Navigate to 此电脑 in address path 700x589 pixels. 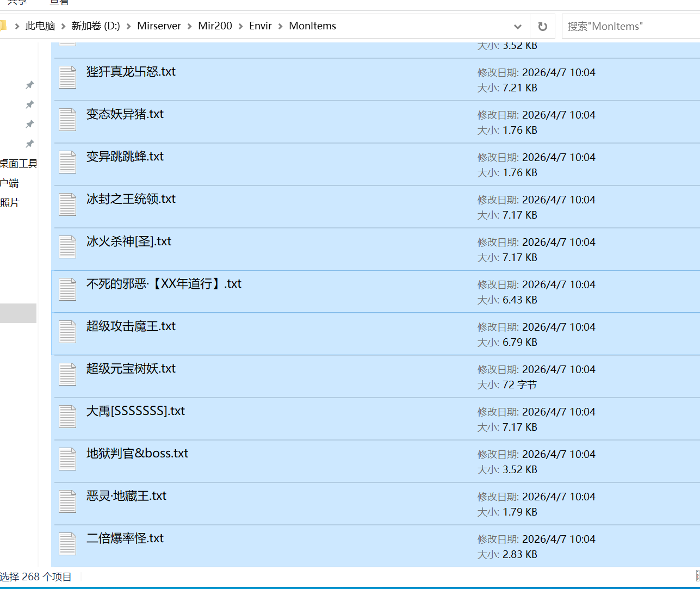[40, 26]
